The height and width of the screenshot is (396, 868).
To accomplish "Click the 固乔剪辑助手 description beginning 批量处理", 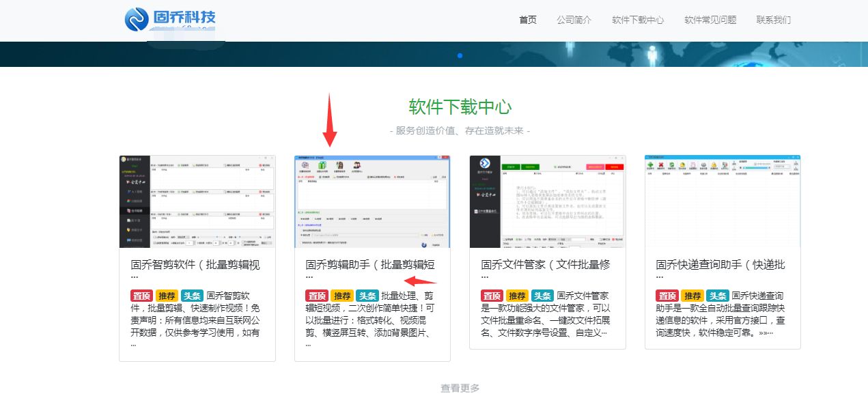I will [372, 320].
